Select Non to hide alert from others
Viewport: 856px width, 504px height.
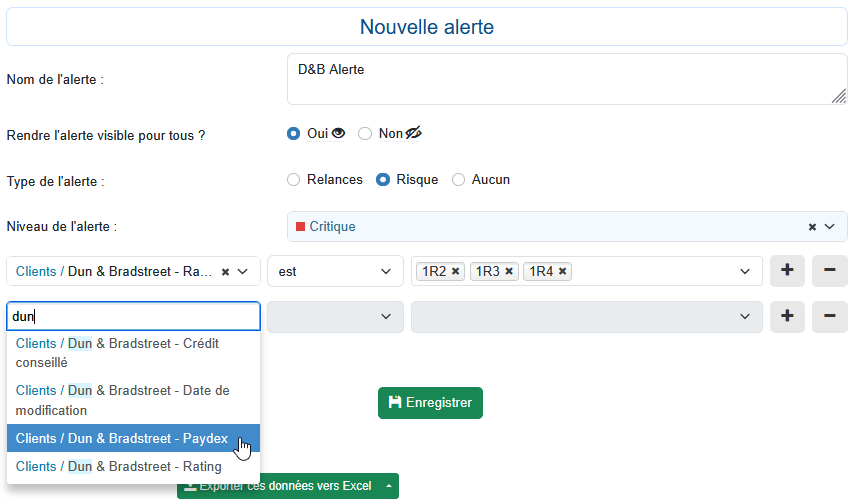(365, 134)
